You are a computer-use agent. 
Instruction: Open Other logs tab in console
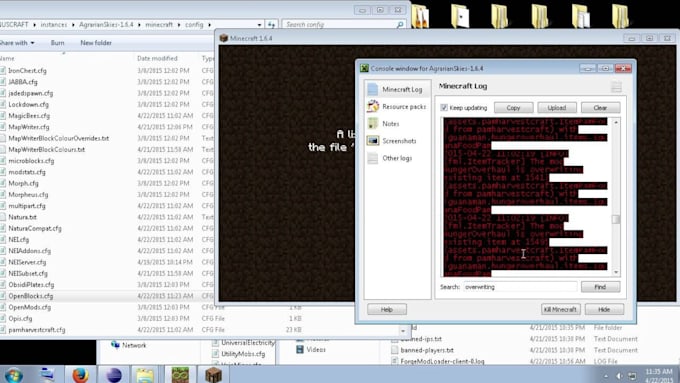tap(397, 158)
